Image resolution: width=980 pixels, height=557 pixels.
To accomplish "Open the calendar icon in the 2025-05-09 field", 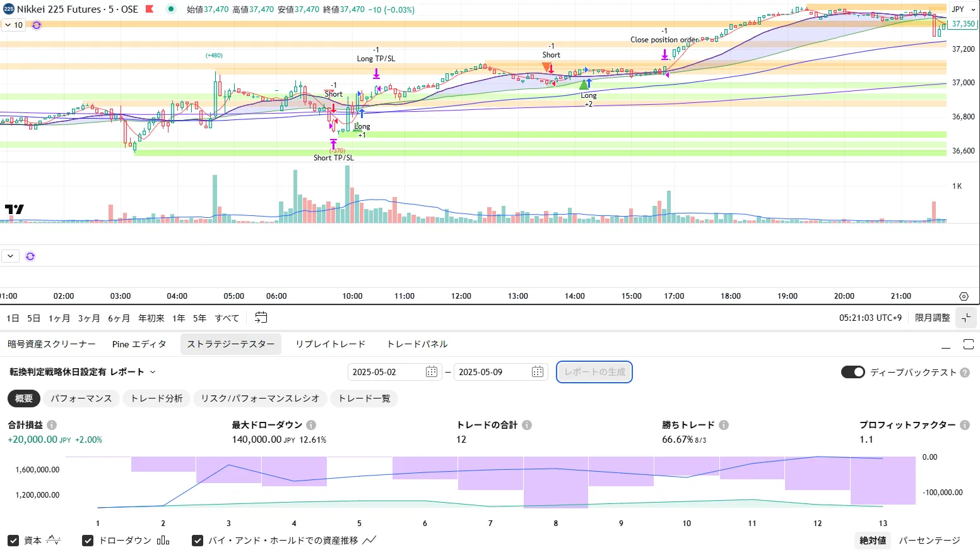I will coord(538,372).
